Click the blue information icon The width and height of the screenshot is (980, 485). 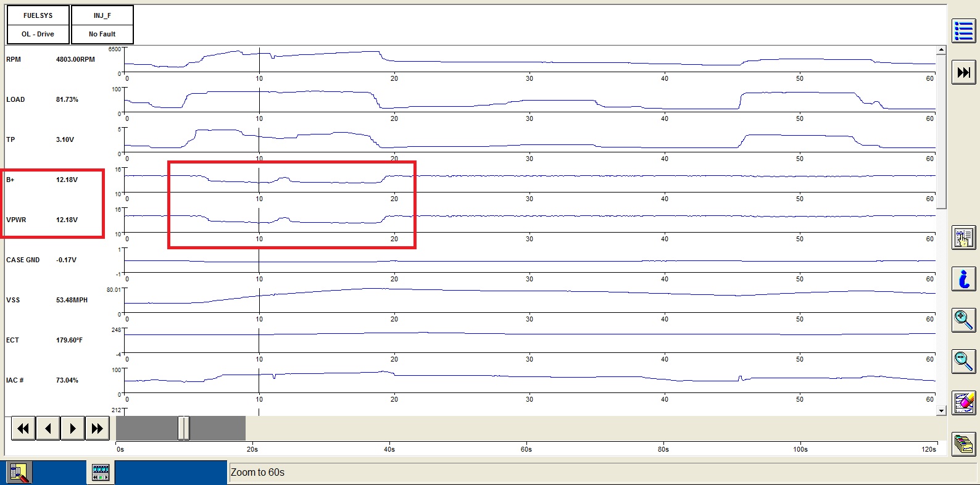pos(963,279)
